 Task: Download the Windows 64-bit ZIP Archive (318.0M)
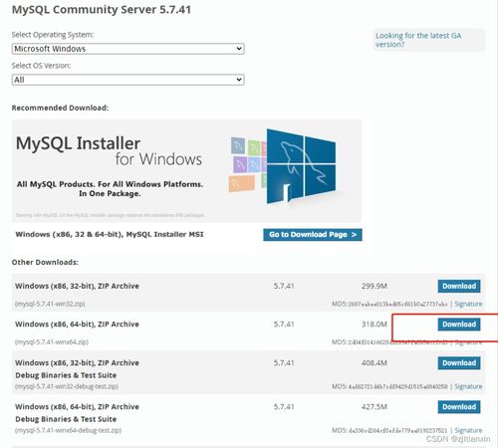point(459,325)
